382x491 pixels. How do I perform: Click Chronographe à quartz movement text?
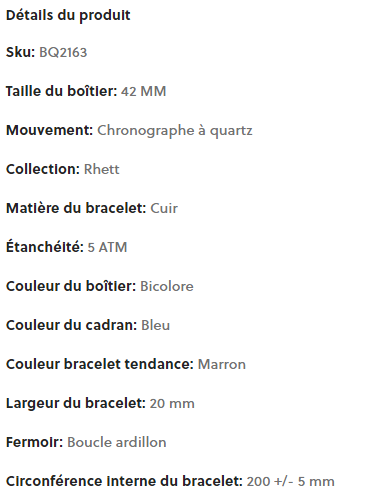tap(175, 131)
